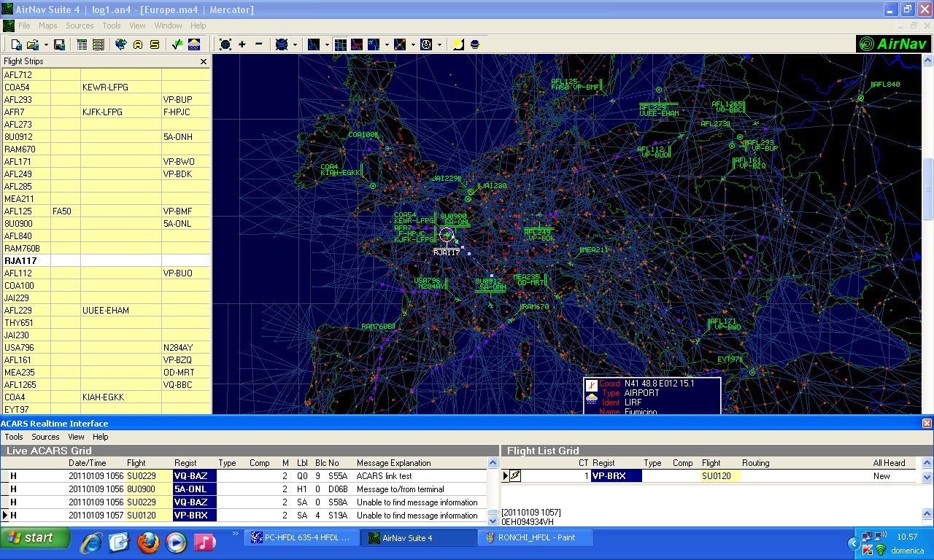The height and width of the screenshot is (560, 934).
Task: Click the radar face circle icon
Action: click(x=427, y=44)
